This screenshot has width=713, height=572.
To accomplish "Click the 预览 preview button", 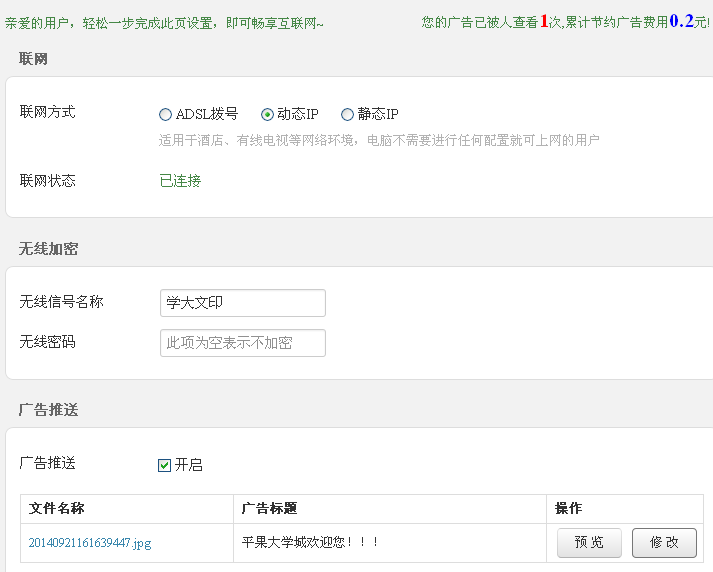I will point(589,542).
